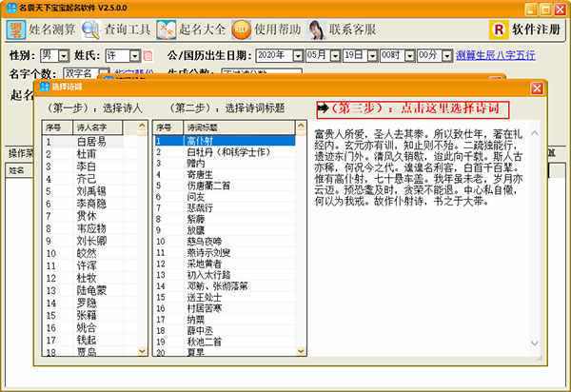Open the birth year 2020年 dropdown
This screenshot has width=571, height=392.
point(298,56)
